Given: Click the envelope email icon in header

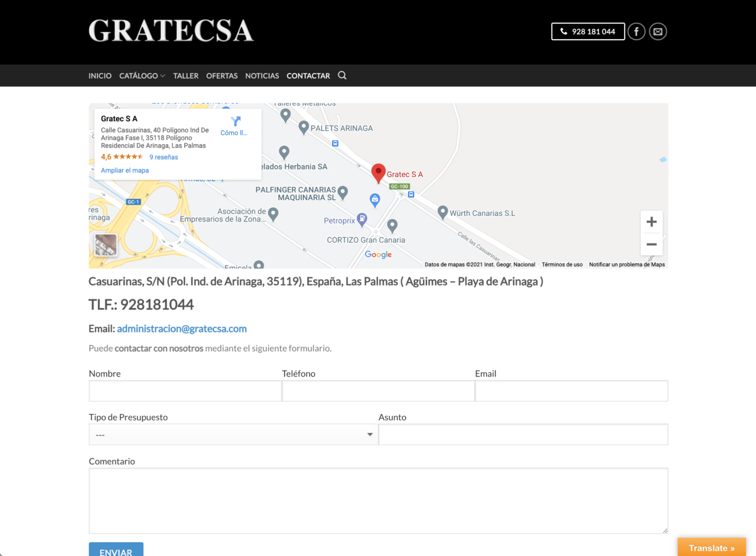Looking at the screenshot, I should 658,32.
